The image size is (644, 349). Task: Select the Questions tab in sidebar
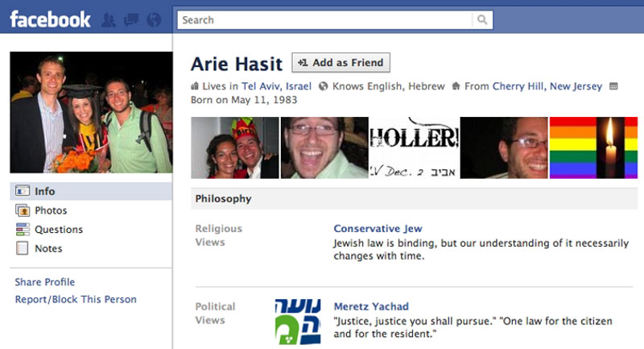(91, 230)
